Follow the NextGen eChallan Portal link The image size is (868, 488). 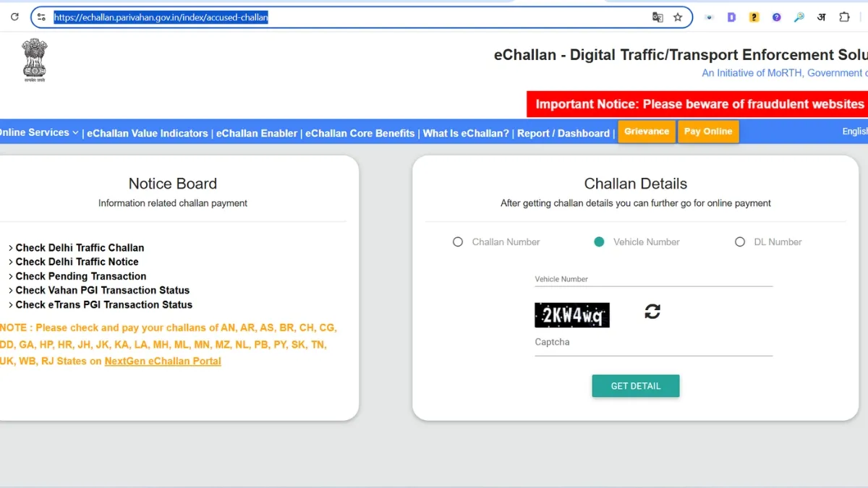(163, 361)
